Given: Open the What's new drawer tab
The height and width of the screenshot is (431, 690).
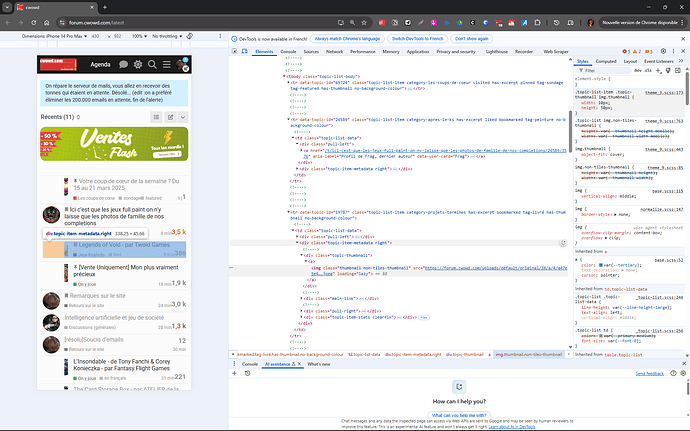Looking at the screenshot, I should 319,364.
